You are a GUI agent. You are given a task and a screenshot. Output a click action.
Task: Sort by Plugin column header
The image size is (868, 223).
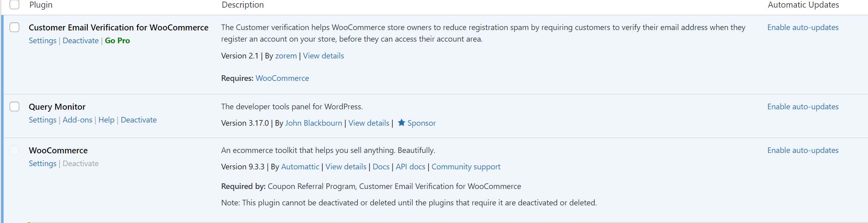41,5
